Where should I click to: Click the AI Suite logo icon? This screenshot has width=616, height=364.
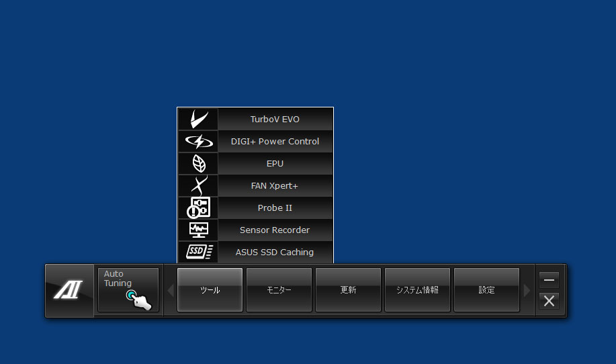[x=69, y=289]
